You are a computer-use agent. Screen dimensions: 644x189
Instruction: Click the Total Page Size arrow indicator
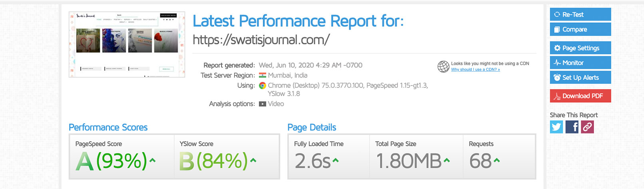click(447, 161)
